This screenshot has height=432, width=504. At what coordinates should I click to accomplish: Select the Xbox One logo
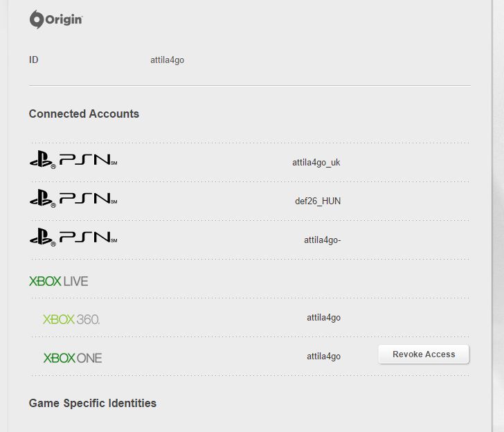pyautogui.click(x=73, y=358)
